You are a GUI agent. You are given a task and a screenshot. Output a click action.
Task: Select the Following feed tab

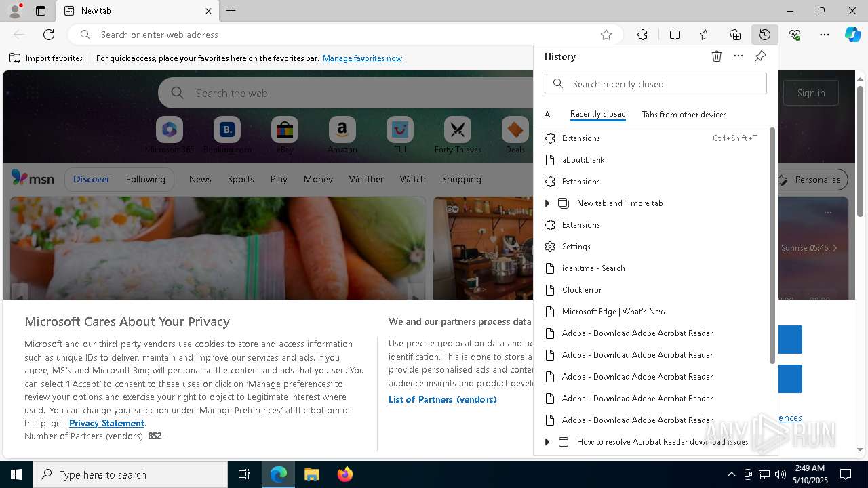[x=145, y=179]
